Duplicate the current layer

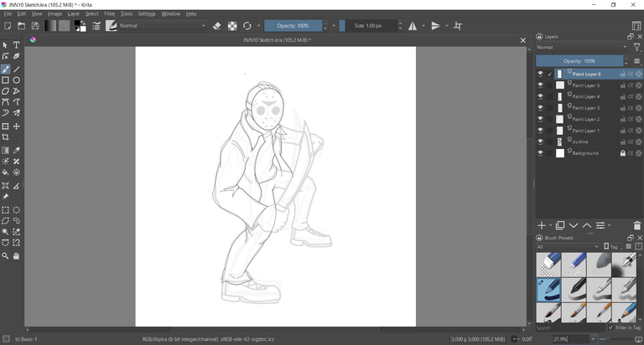click(560, 225)
